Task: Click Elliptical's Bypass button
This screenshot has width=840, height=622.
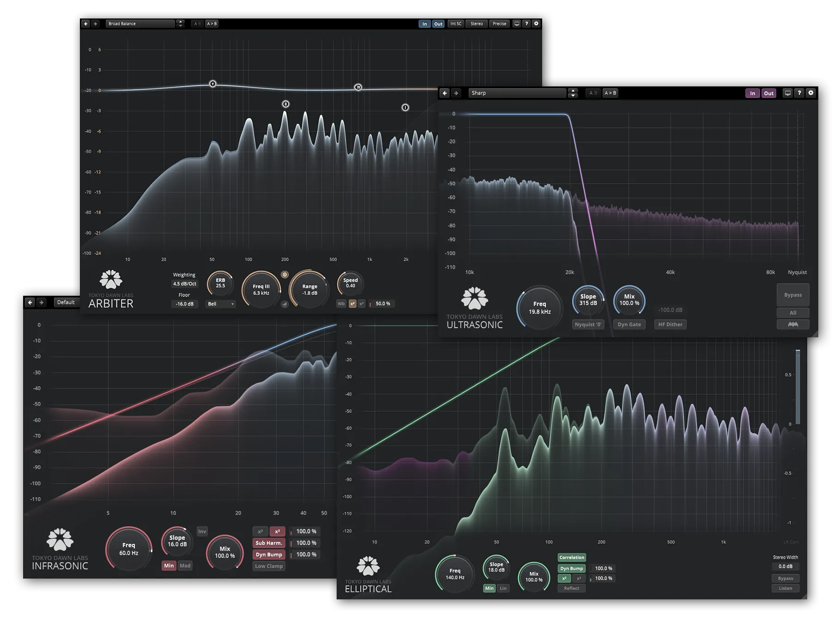Action: [786, 579]
